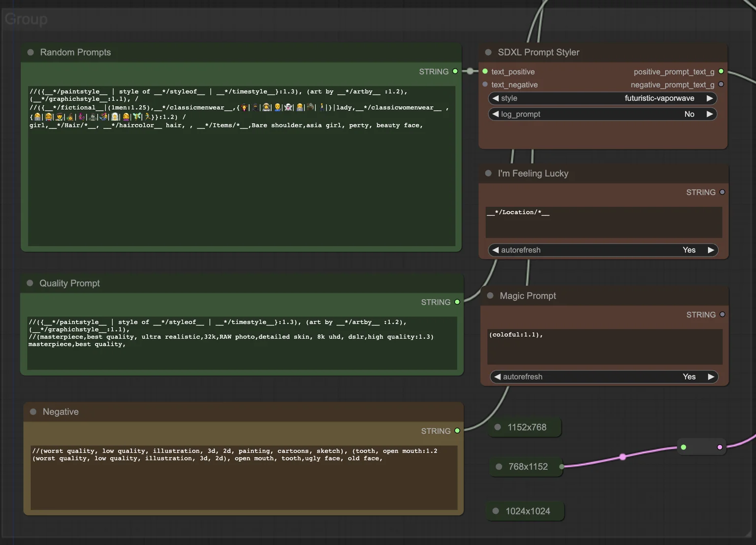The width and height of the screenshot is (756, 545).
Task: Select the 1152x768 resolution node
Action: 525,427
